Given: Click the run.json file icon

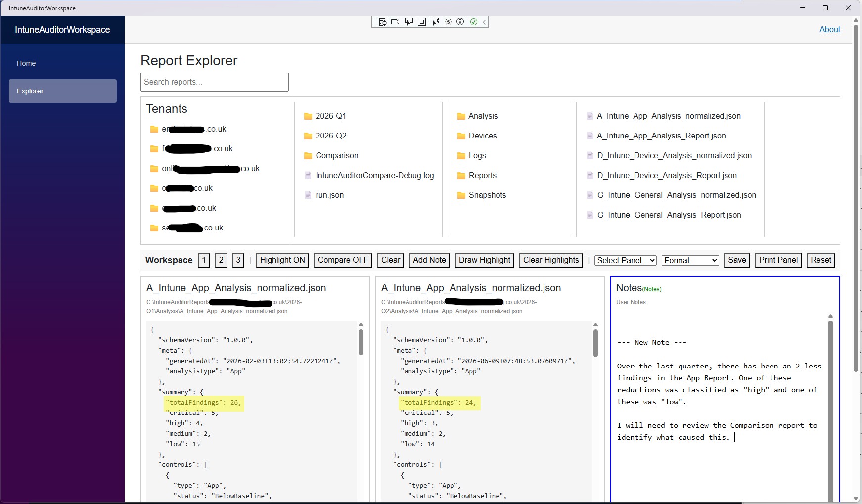Looking at the screenshot, I should [308, 195].
